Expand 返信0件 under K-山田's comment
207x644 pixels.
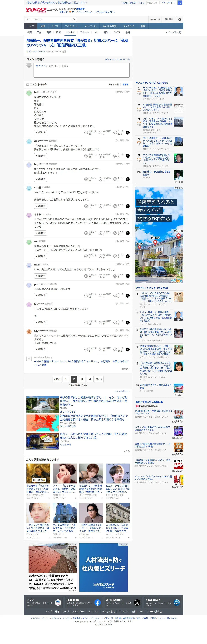40,206
